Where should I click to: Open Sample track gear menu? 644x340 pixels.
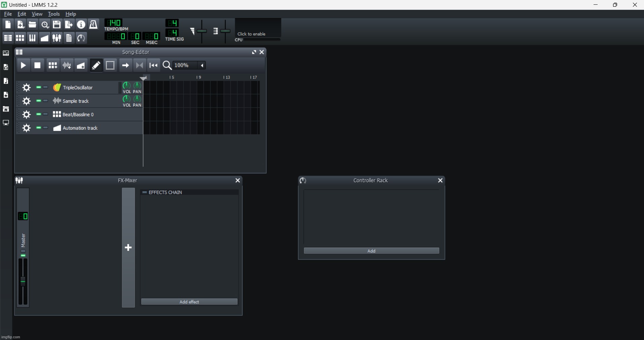tap(27, 101)
